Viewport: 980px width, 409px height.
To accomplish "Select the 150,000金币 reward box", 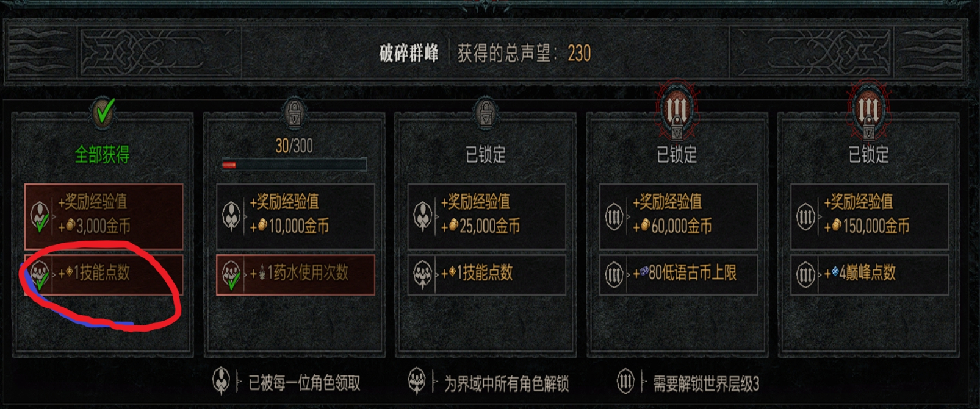I will coord(870,216).
